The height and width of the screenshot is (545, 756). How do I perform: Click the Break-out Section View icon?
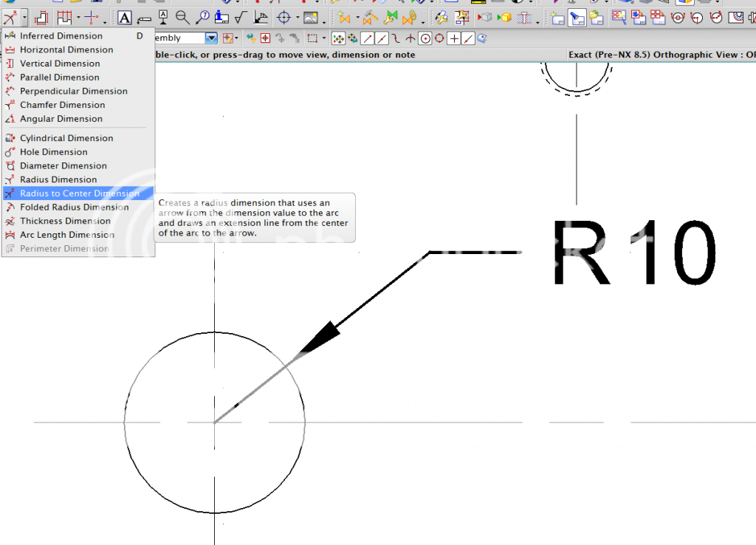[736, 18]
